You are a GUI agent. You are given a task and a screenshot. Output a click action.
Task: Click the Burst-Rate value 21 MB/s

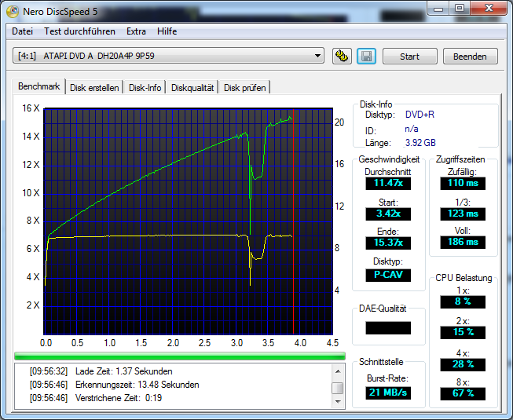pos(388,393)
